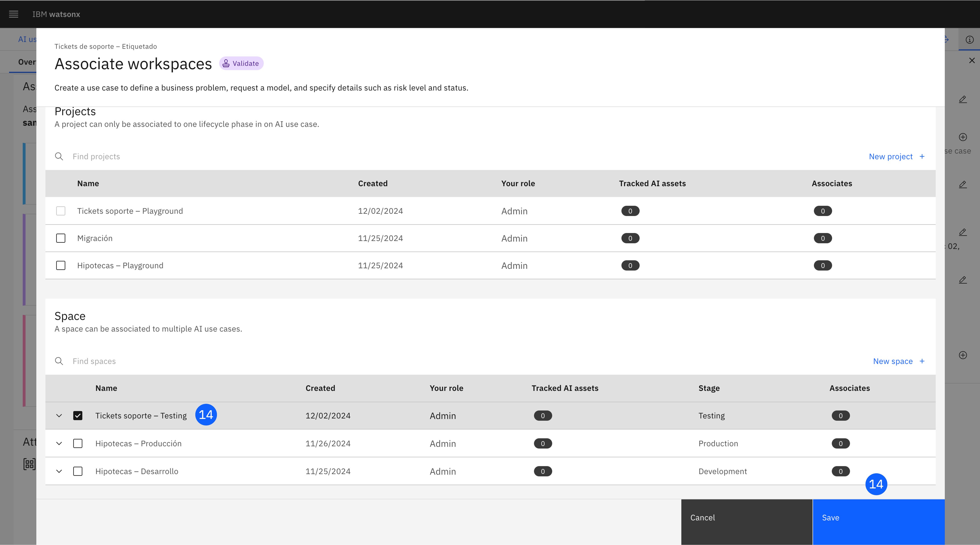
Task: Click the spaces Created column header
Action: click(x=320, y=388)
